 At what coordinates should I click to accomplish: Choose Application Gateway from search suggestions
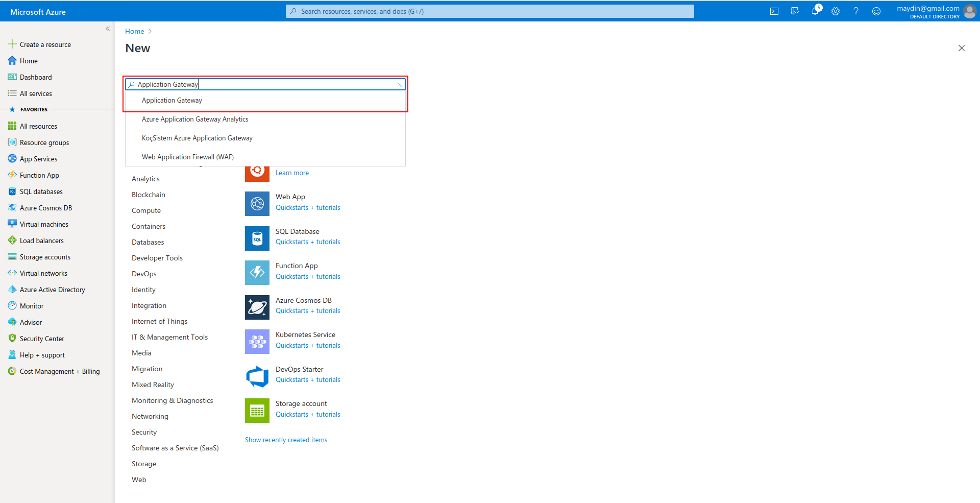pos(265,101)
